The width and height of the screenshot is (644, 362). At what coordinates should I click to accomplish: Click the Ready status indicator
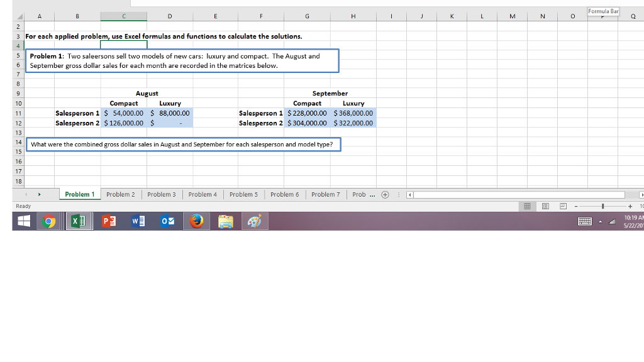(23, 206)
